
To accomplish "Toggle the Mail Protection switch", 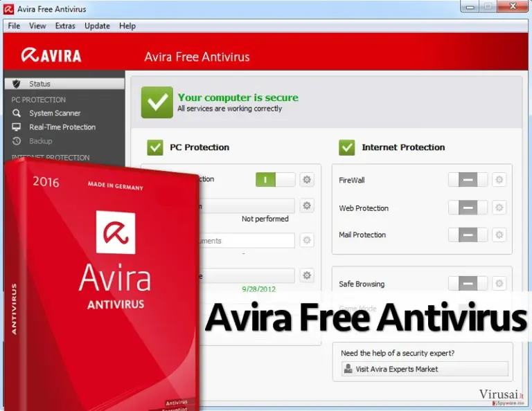I will [x=468, y=235].
